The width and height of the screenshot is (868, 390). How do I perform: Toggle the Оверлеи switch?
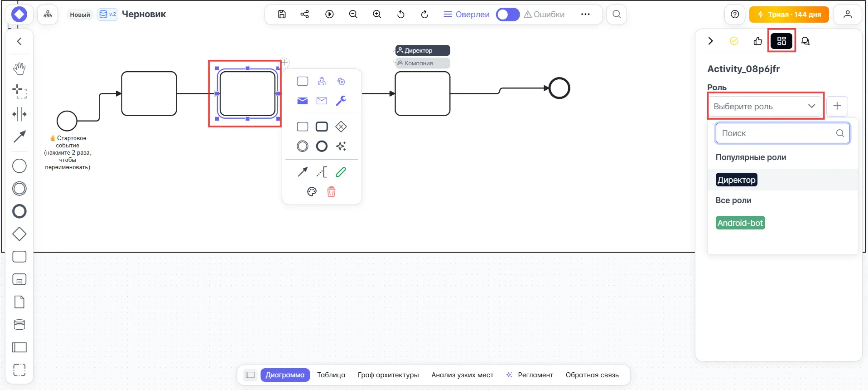click(507, 15)
